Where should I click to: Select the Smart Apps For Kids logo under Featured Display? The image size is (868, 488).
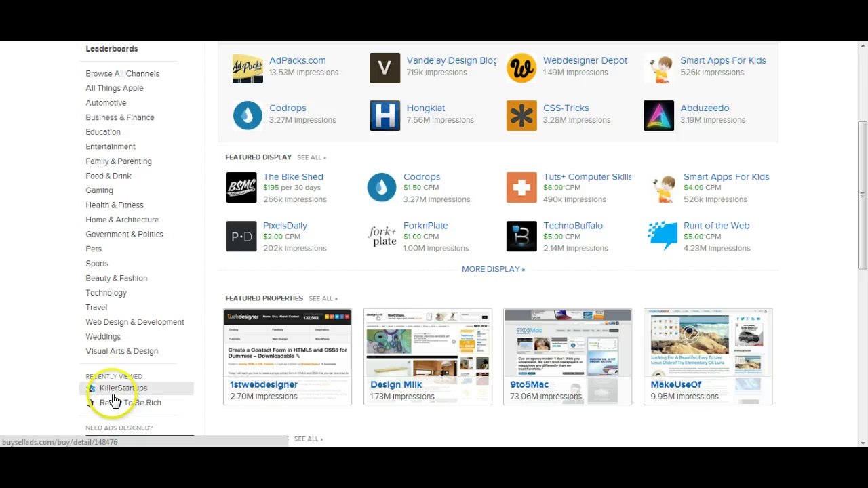pos(663,188)
